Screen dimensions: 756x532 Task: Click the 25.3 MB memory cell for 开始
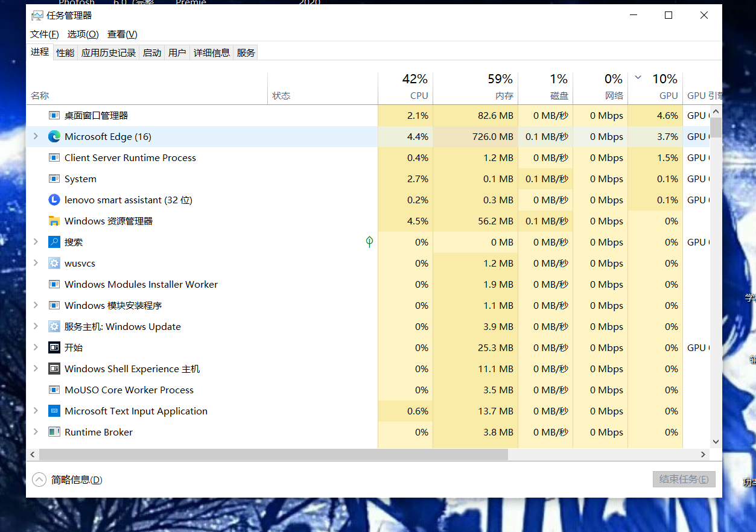tap(475, 347)
